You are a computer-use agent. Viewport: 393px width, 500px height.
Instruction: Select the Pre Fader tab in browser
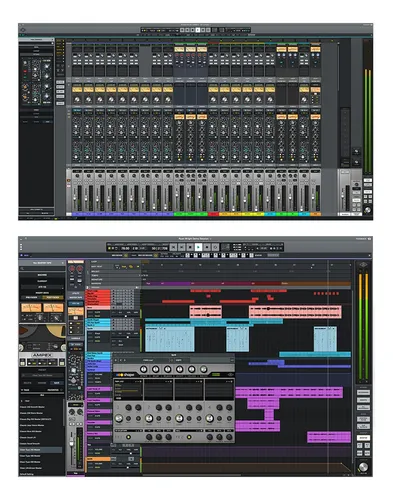coord(32,297)
